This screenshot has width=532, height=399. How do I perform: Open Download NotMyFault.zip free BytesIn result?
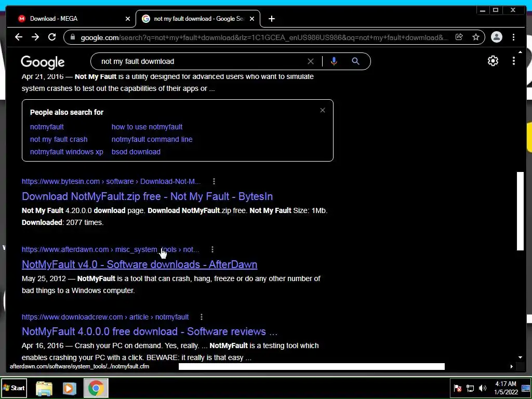pyautogui.click(x=147, y=196)
